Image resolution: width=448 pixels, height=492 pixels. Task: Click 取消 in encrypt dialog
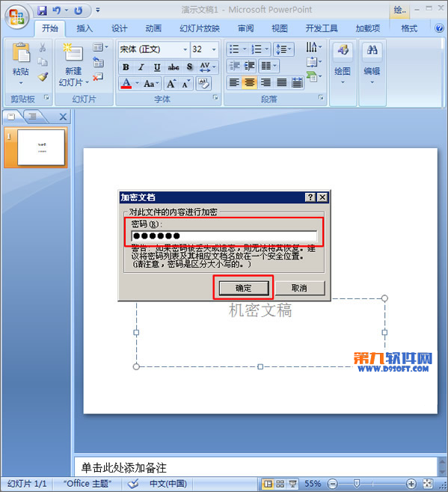click(299, 288)
